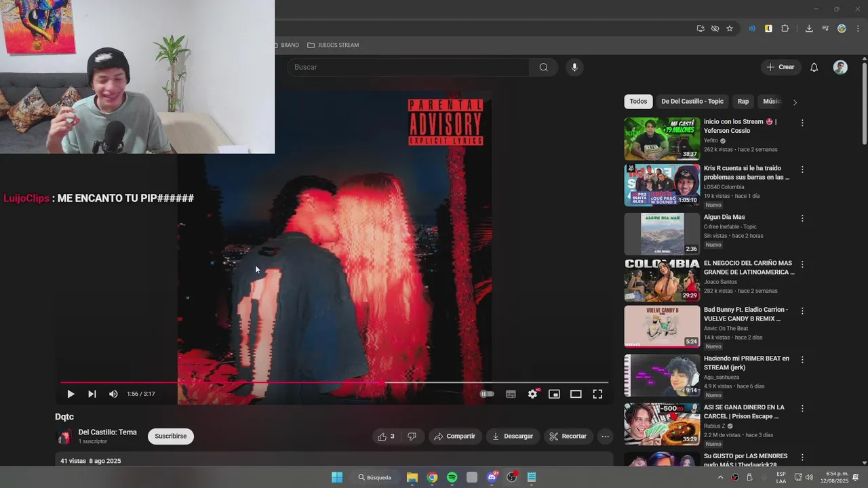Open Chrome media controls icon
This screenshot has height=488, width=868.
point(825,28)
